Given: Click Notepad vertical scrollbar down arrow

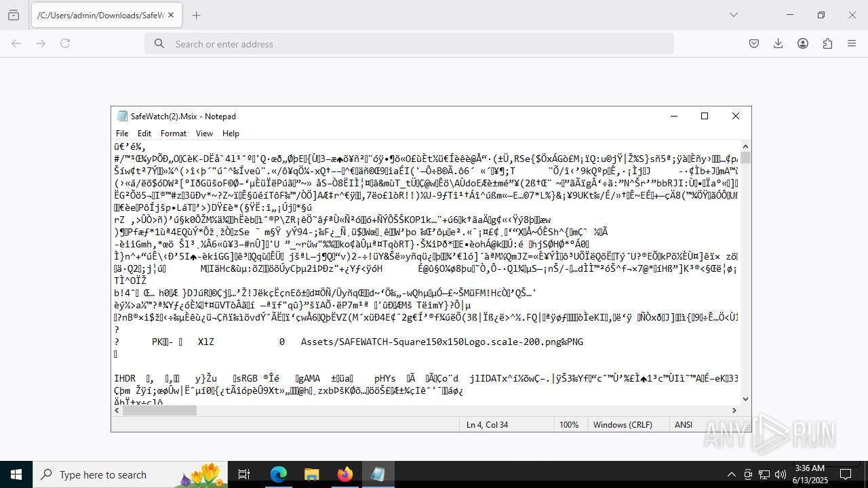Looking at the screenshot, I should [746, 399].
